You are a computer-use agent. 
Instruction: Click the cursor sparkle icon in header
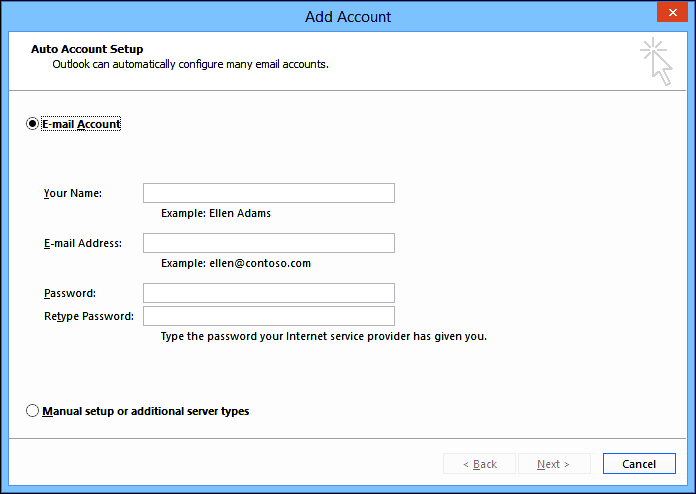coord(657,62)
